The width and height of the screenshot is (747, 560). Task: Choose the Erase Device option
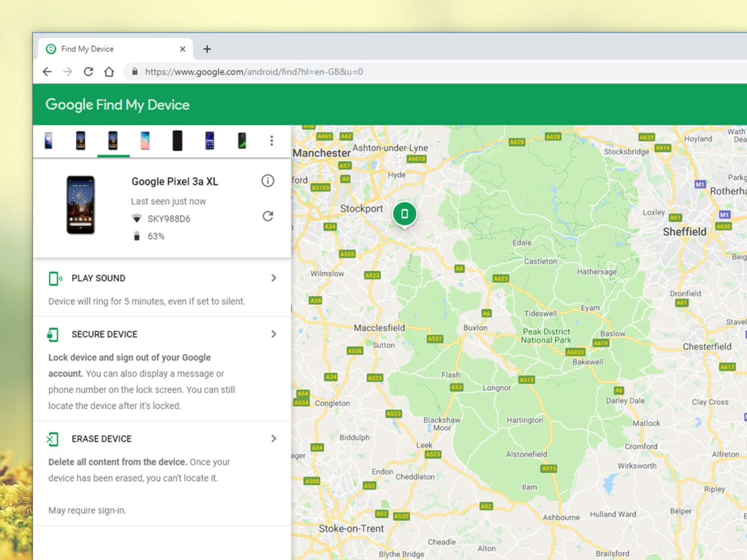click(x=101, y=439)
